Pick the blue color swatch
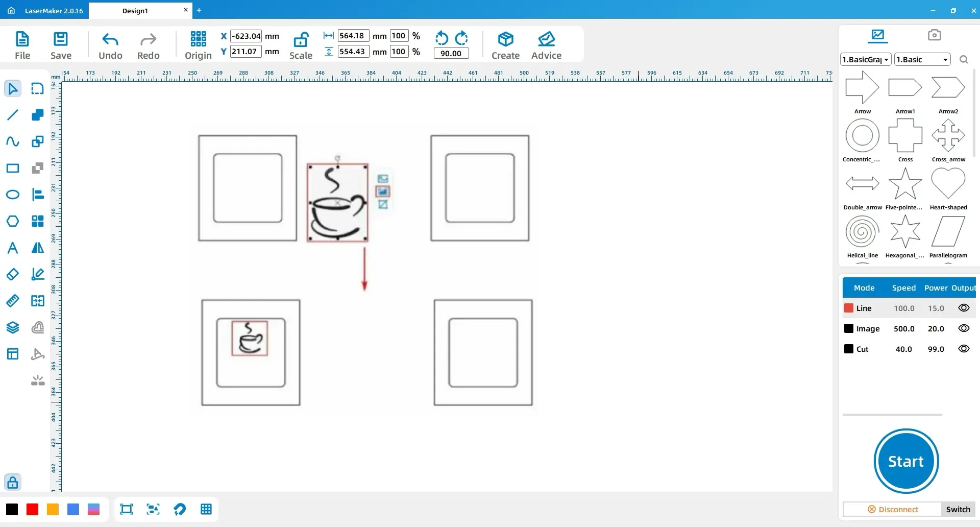This screenshot has width=980, height=527. click(x=73, y=509)
